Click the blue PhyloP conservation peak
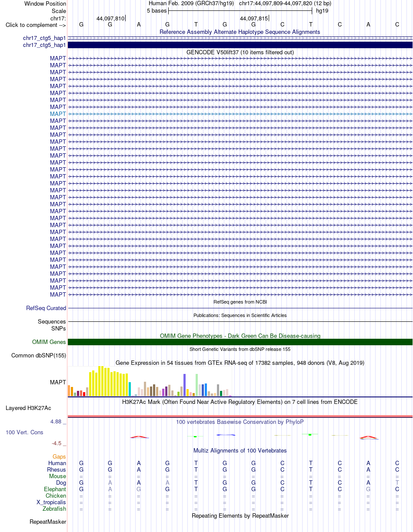The image size is (413, 532). point(226,435)
